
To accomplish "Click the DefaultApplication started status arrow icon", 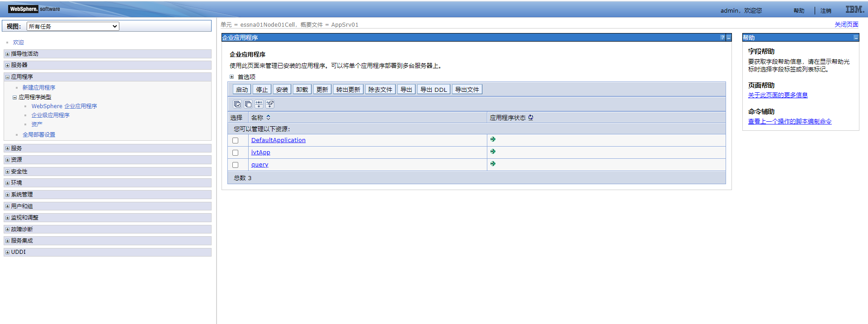I will coord(493,139).
